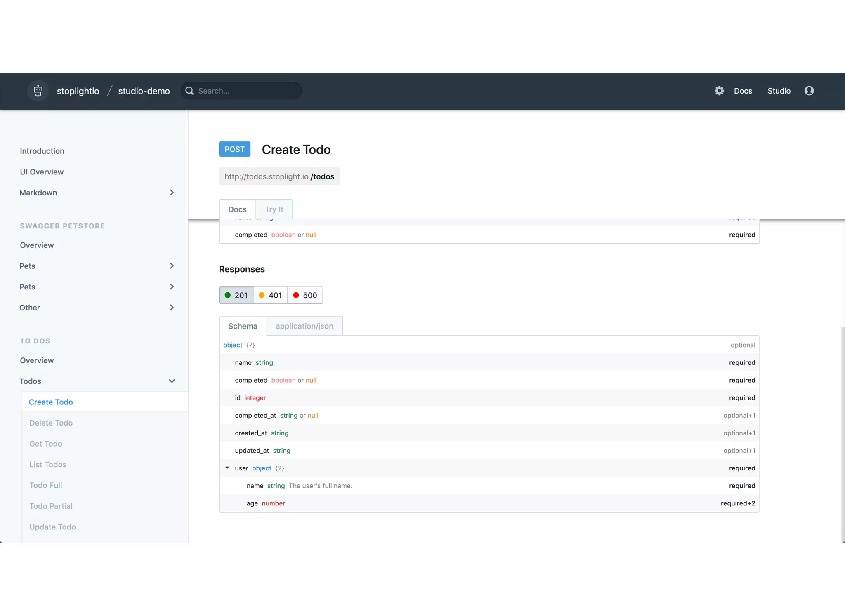
Task: Open the Studio link in header
Action: coord(779,91)
